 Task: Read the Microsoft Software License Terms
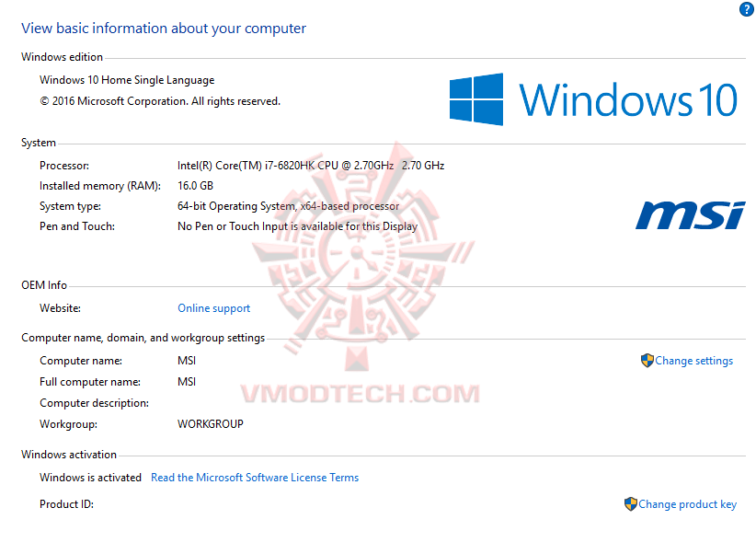click(255, 478)
